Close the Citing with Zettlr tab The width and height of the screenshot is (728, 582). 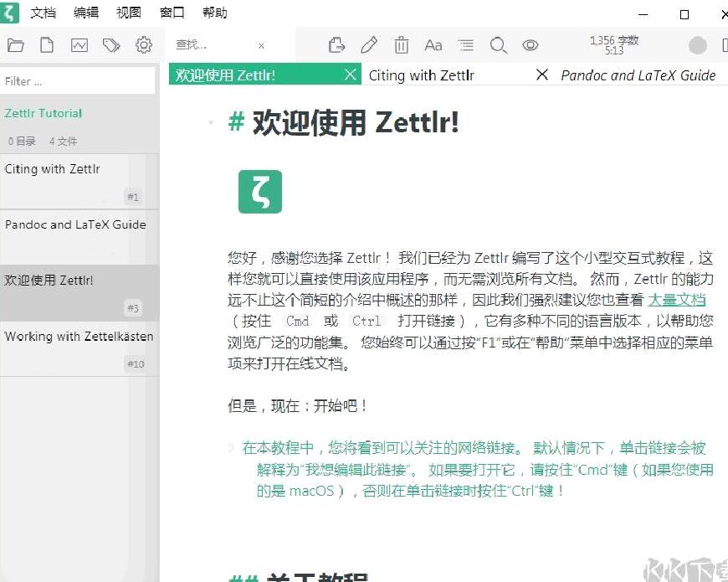(541, 75)
